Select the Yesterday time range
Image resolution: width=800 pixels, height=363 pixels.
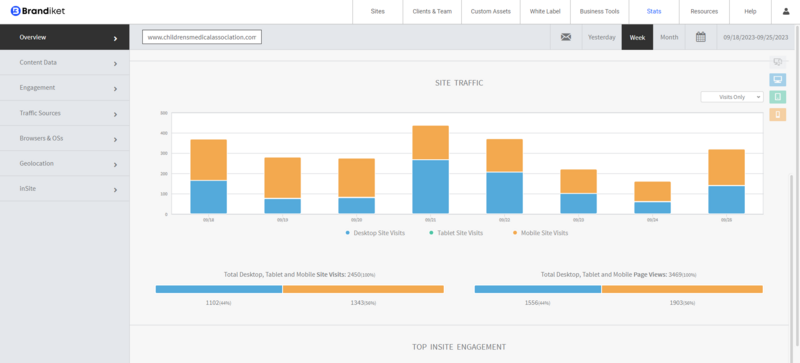click(602, 37)
